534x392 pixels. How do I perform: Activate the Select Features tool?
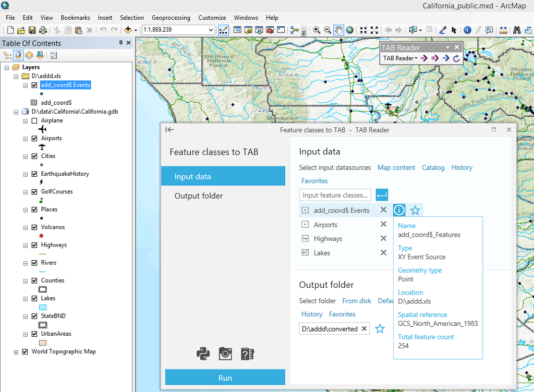click(x=413, y=30)
